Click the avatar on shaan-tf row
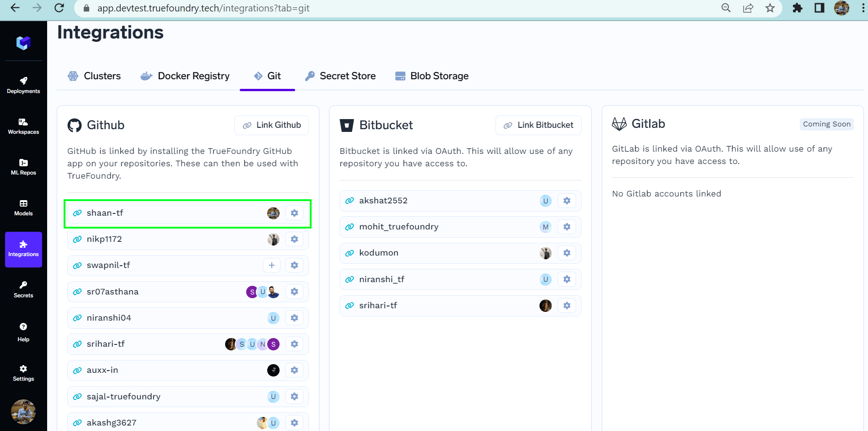Viewport: 868px width, 431px height. (273, 213)
